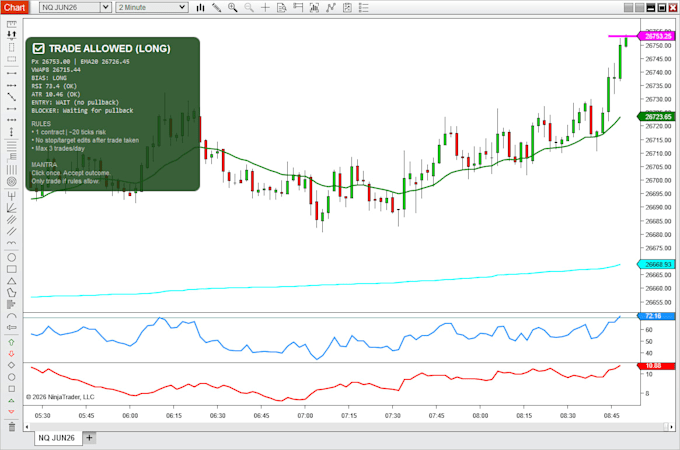Select the Ruler drawing tool
Viewport: 680px width, 450px height.
point(12,24)
